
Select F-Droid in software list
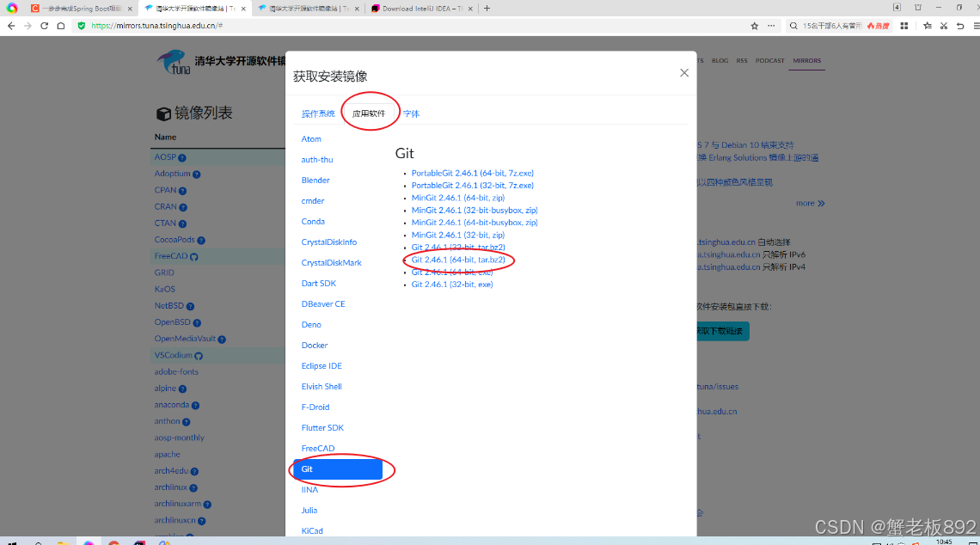[315, 407]
